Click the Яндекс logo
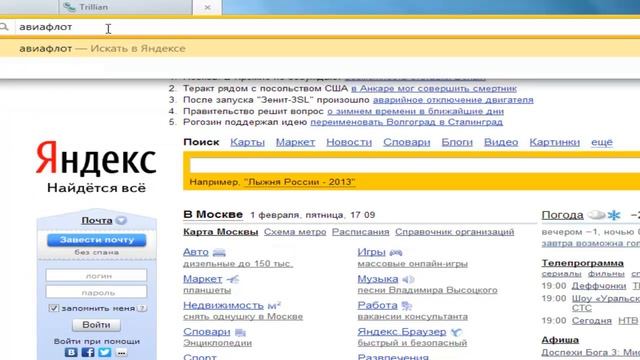640x360 pixels. [x=96, y=159]
